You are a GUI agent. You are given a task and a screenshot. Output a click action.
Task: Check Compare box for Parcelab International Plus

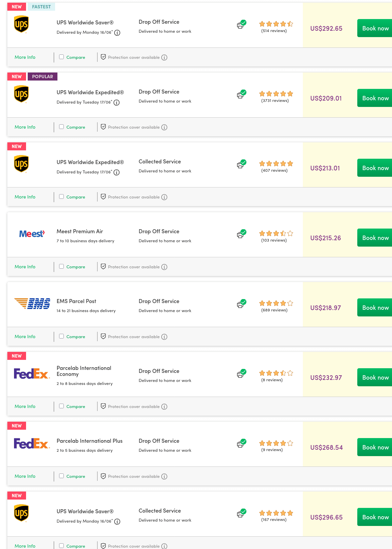click(61, 476)
